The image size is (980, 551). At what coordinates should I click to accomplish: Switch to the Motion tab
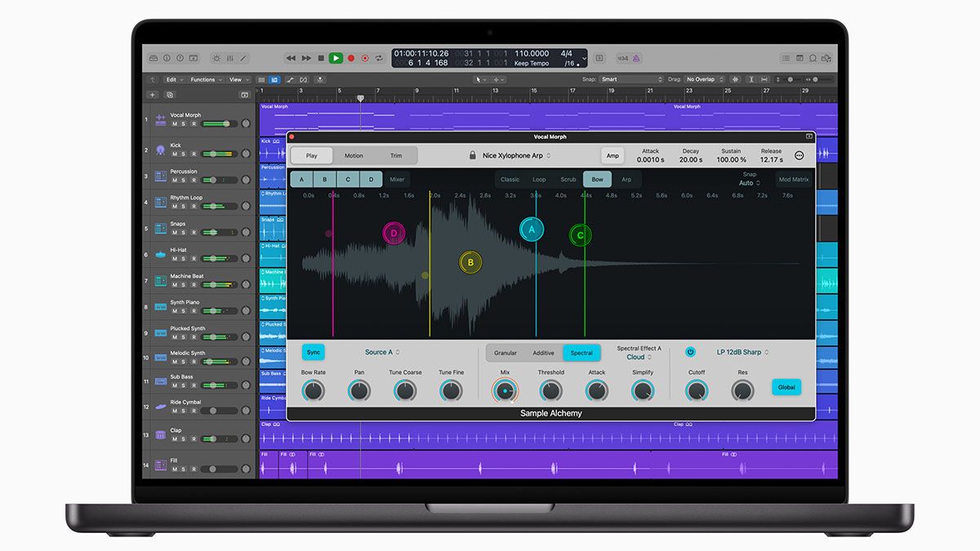(354, 155)
